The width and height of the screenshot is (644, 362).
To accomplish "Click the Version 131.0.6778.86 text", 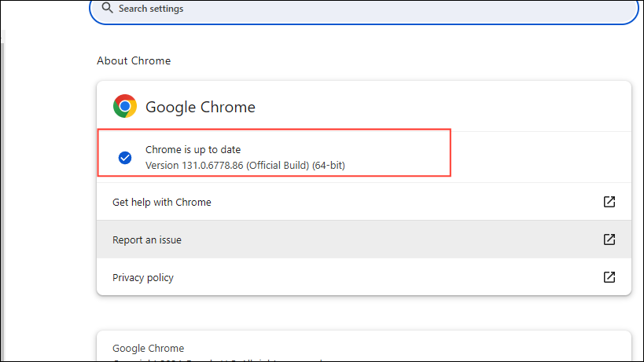I will click(x=245, y=165).
